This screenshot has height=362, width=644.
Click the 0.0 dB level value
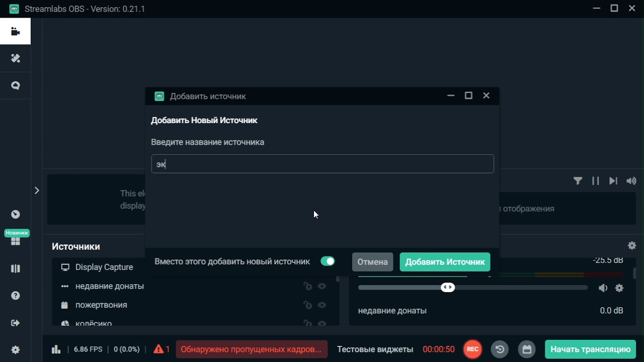(612, 311)
